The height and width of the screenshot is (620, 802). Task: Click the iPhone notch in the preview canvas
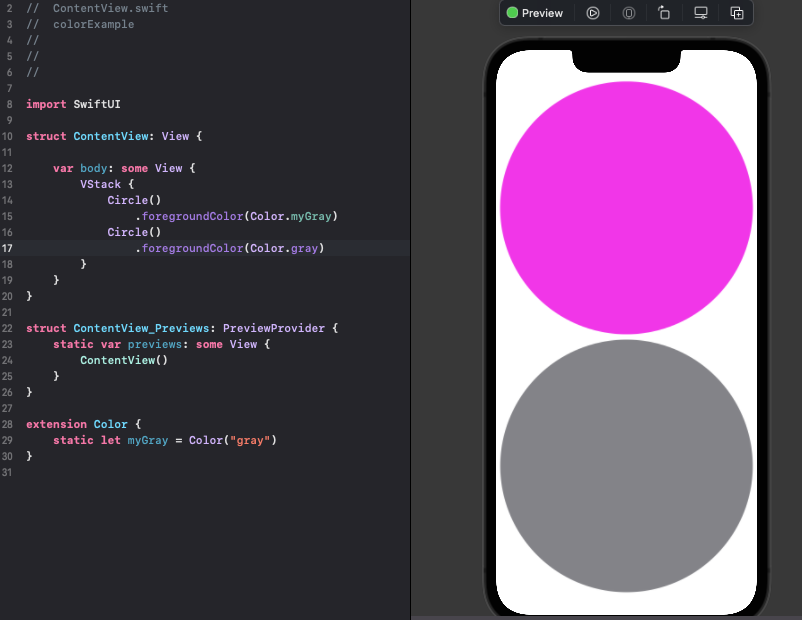tap(626, 61)
